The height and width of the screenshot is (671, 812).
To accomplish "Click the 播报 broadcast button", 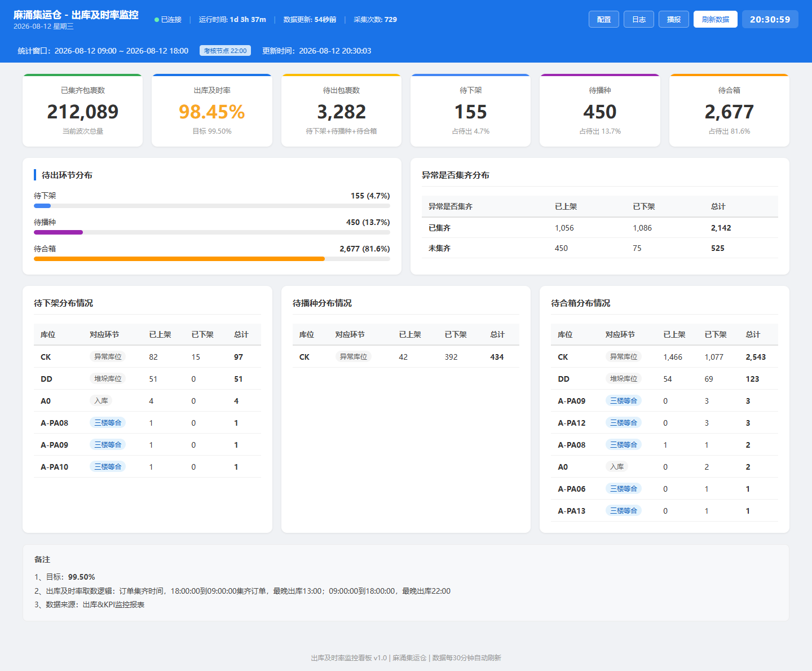I will (x=674, y=19).
